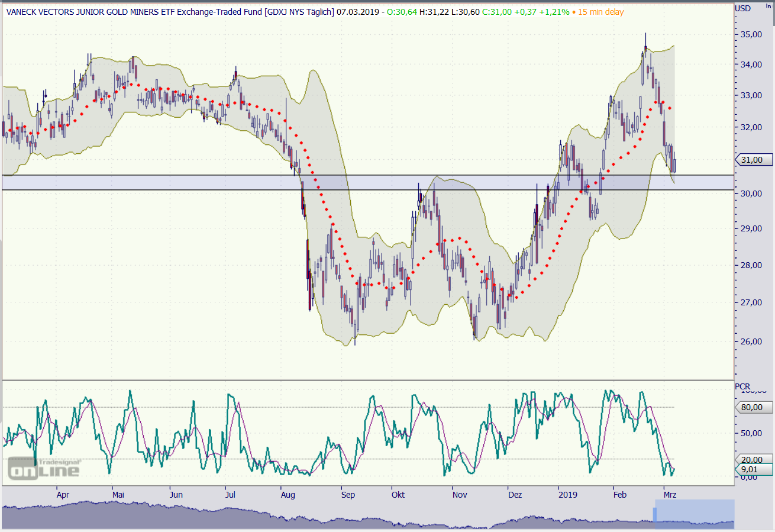Click the 28,00 price axis label
Viewport: 775px width, 532px height.
[x=751, y=265]
